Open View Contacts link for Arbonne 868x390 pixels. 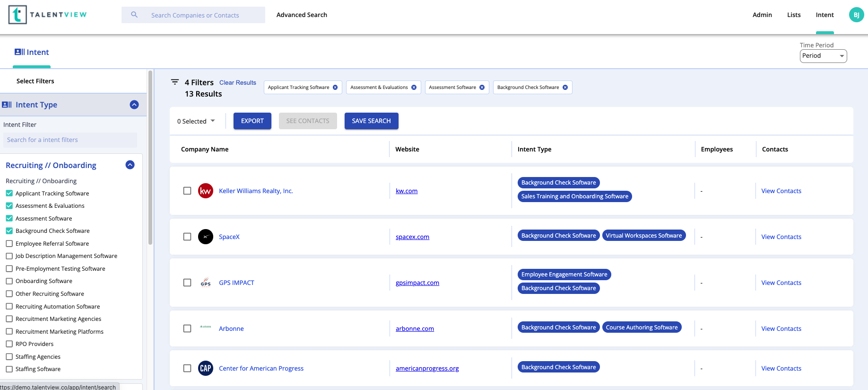point(781,328)
